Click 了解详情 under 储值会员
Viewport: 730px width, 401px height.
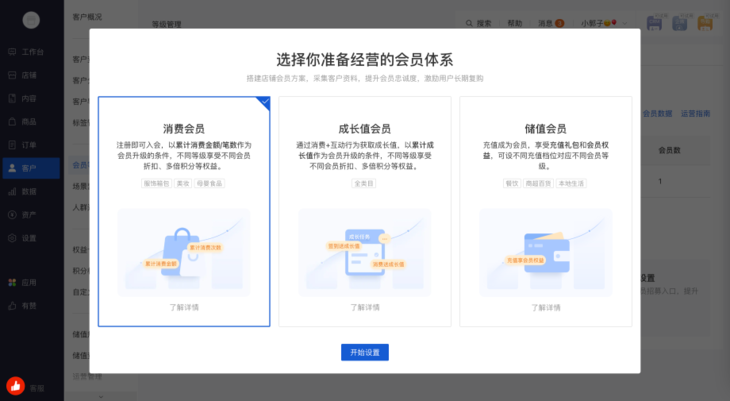point(546,308)
